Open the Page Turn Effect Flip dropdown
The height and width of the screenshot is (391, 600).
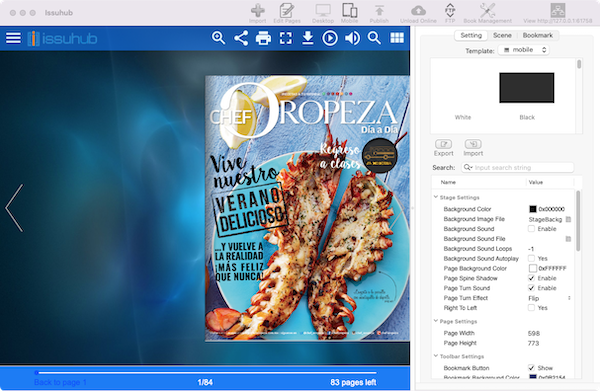tap(549, 298)
